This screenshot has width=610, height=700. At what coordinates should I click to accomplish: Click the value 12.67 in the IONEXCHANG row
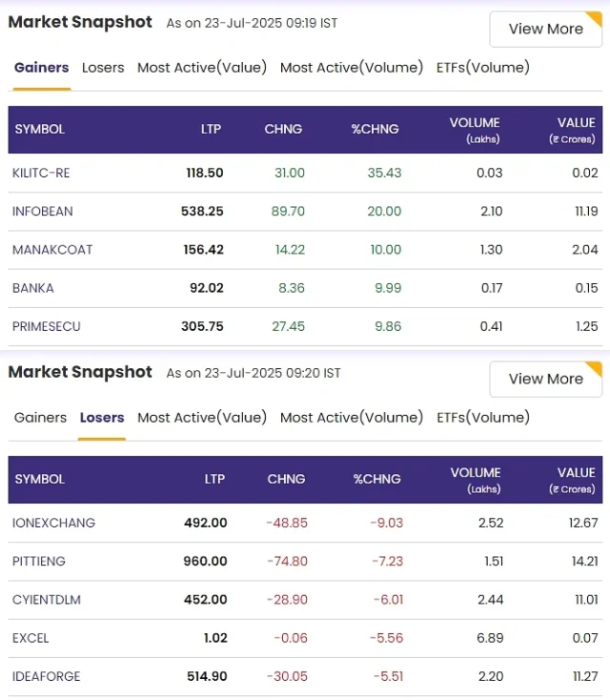583,523
